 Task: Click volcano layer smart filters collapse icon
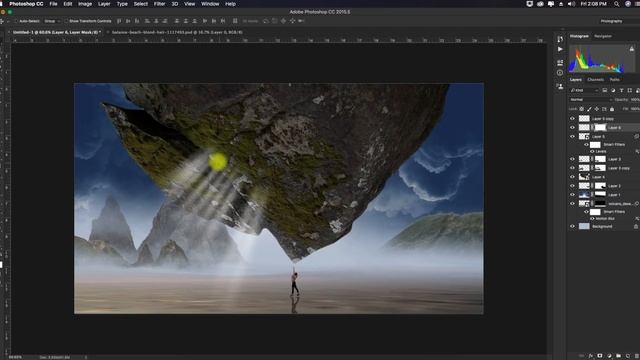click(x=636, y=203)
